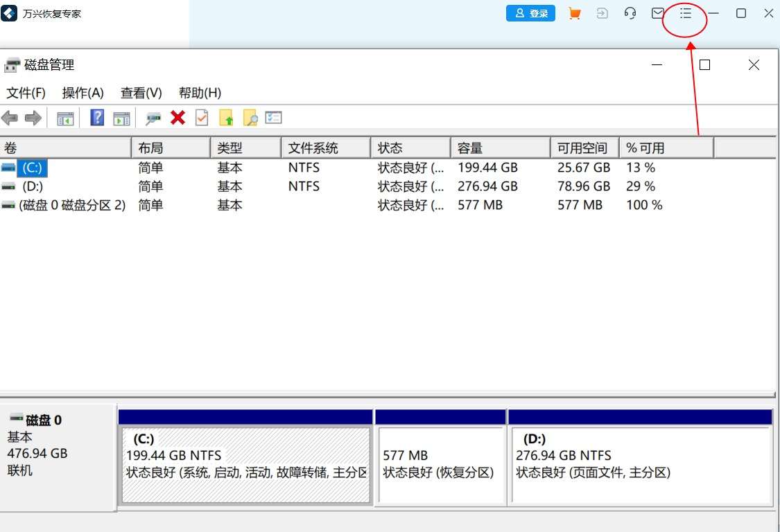This screenshot has width=780, height=532.
Task: Sort by the 卷 column header
Action: click(65, 148)
